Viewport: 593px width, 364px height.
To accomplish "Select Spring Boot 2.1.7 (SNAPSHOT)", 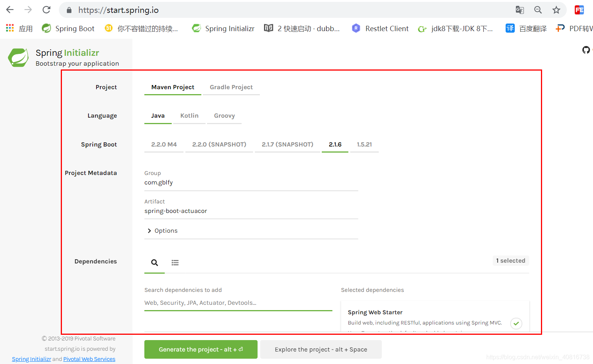I will [288, 145].
